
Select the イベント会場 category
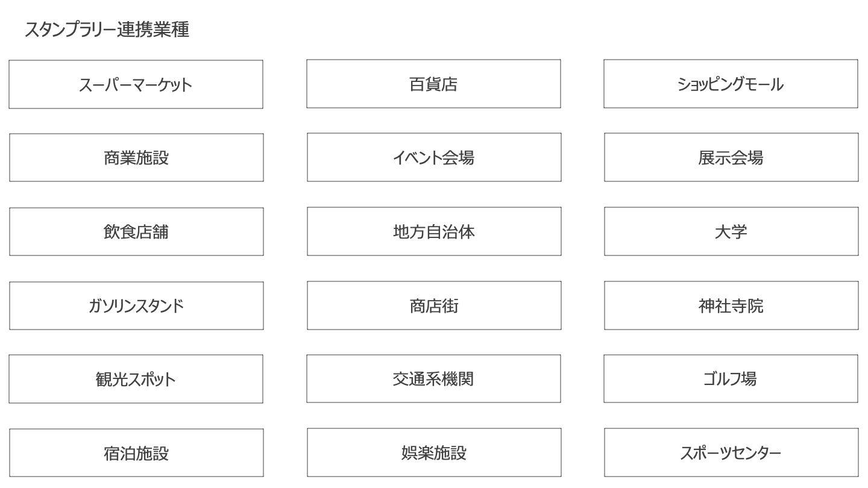(x=434, y=158)
